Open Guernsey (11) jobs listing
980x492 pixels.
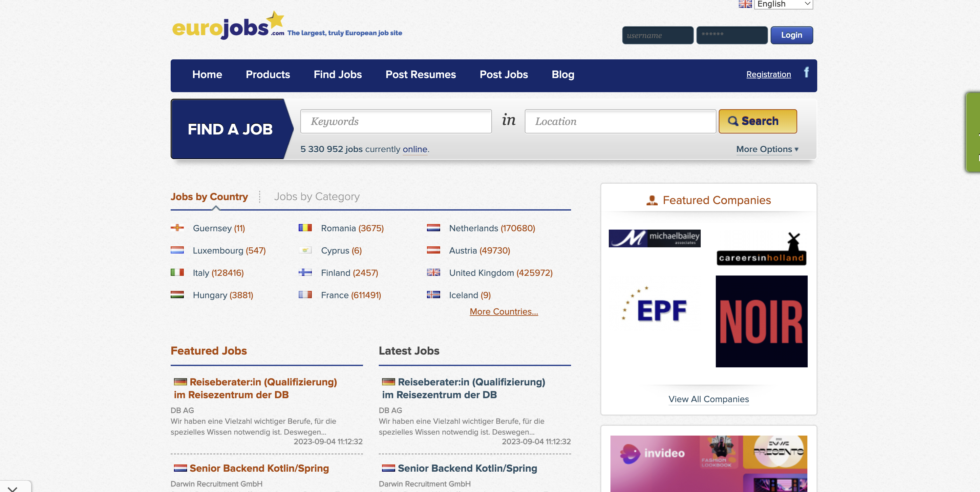click(x=219, y=229)
